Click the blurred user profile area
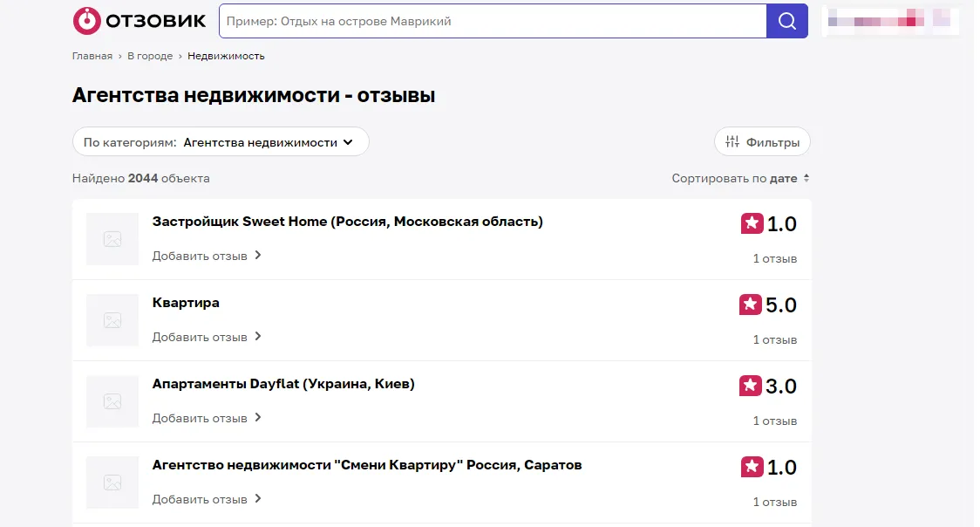 889,21
